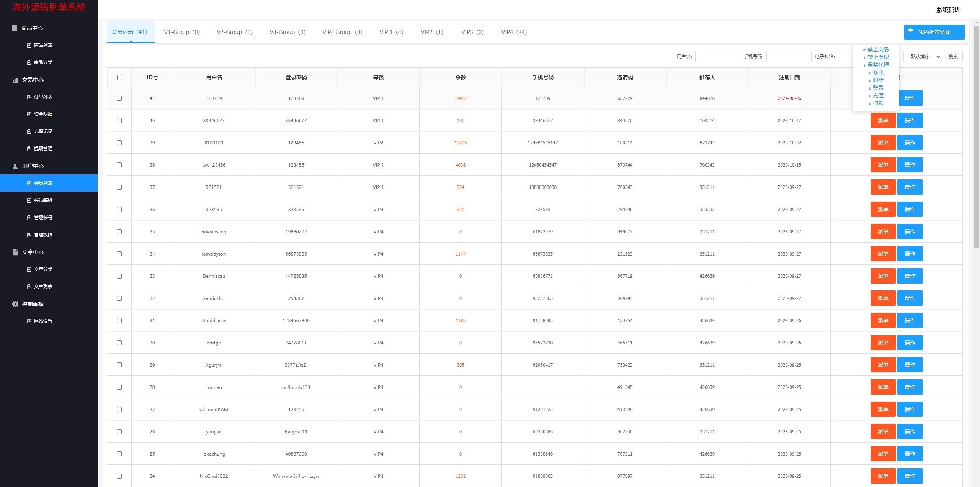
Task: Open 操作 menu for user kenrickho
Action: tap(910, 298)
